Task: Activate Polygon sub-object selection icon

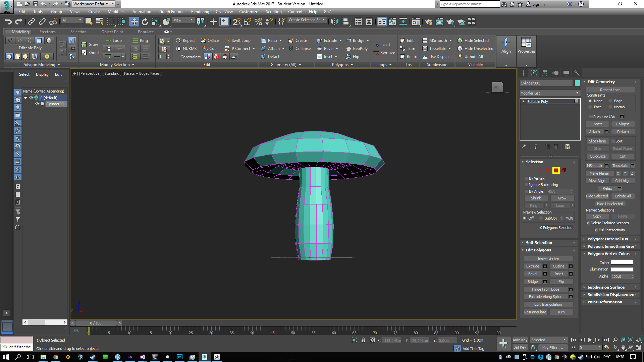Action: point(556,171)
